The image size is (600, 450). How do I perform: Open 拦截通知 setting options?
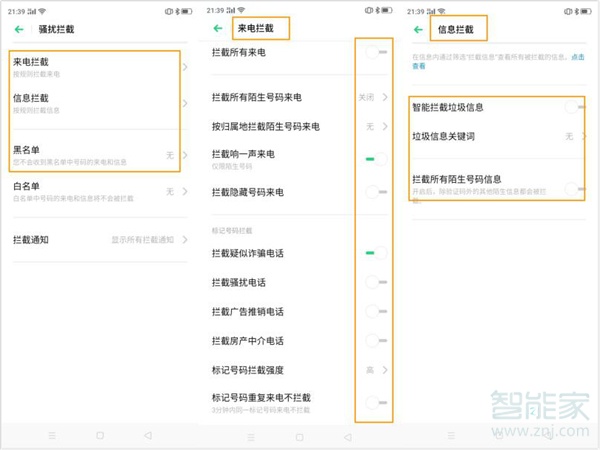[98, 240]
